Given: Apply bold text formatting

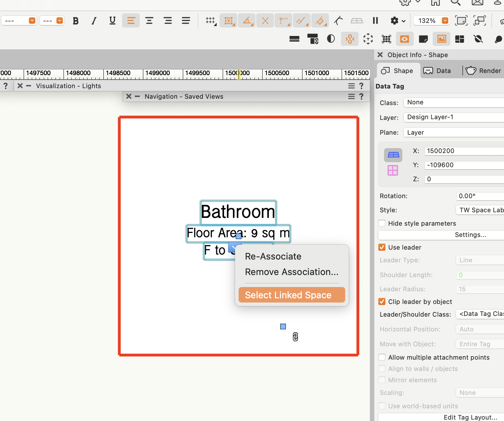Looking at the screenshot, I should [x=76, y=20].
